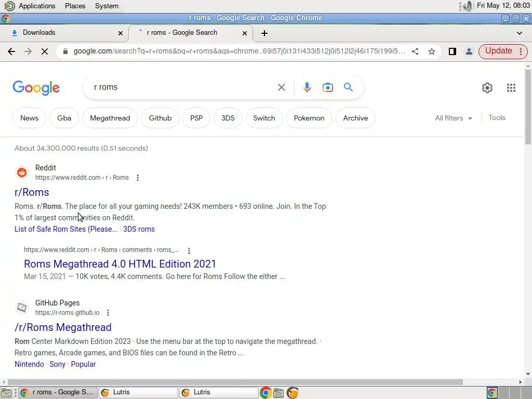Open Roms Megathread 4.0 HTML Edition 2021
This screenshot has width=532, height=399.
(120, 264)
